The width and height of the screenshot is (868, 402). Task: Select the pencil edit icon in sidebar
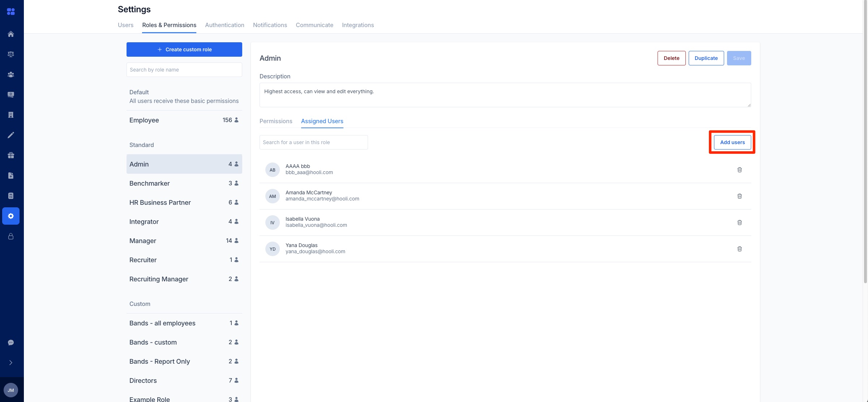[x=11, y=135]
